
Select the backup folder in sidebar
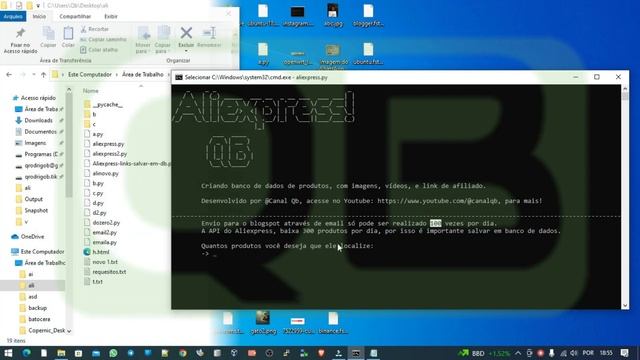[38, 308]
